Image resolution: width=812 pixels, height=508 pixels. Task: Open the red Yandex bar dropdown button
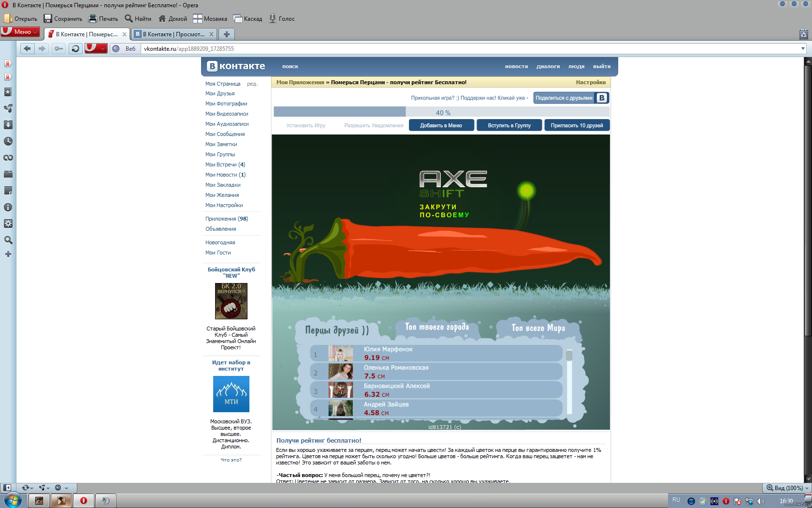point(96,48)
